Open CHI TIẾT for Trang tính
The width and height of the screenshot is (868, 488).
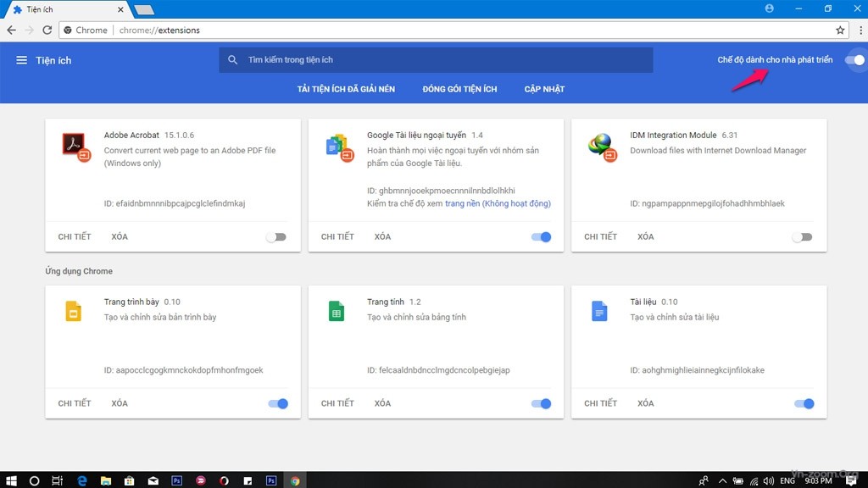tap(337, 403)
